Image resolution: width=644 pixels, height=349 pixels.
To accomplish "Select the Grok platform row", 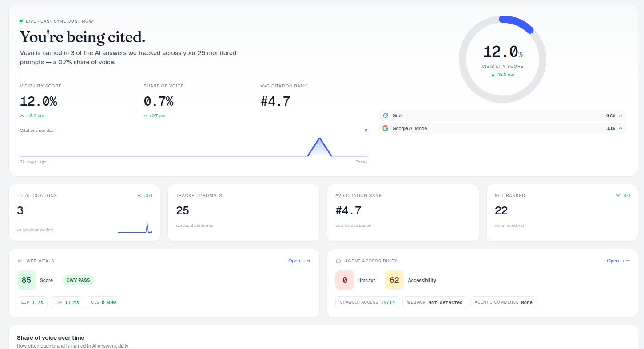I will point(503,115).
